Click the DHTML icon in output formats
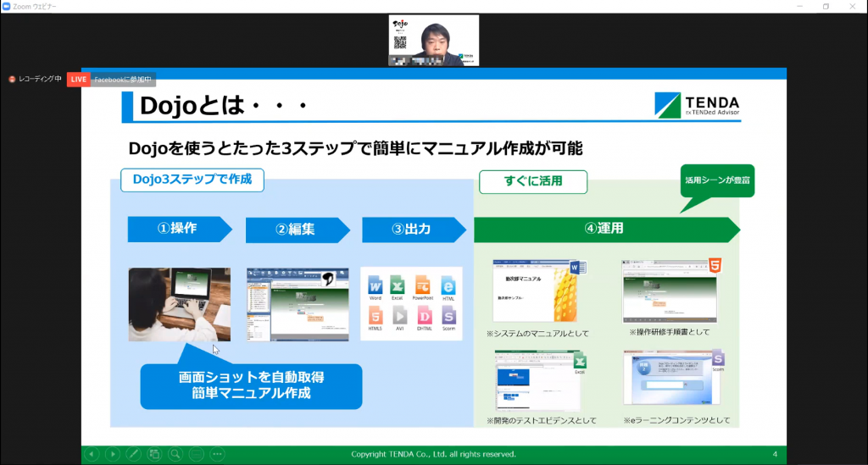 tap(425, 319)
